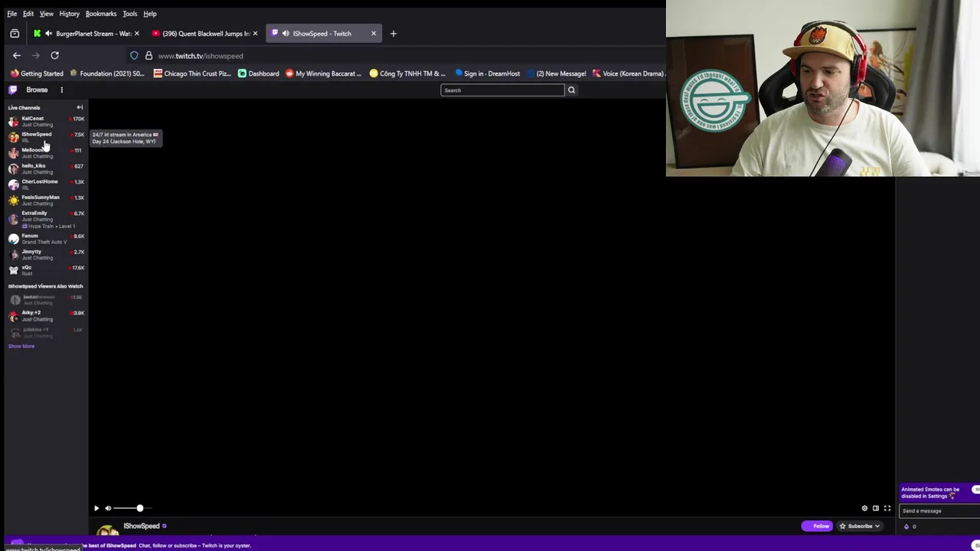The height and width of the screenshot is (551, 980).
Task: Open CherLostHome IRL channel
Action: point(46,184)
